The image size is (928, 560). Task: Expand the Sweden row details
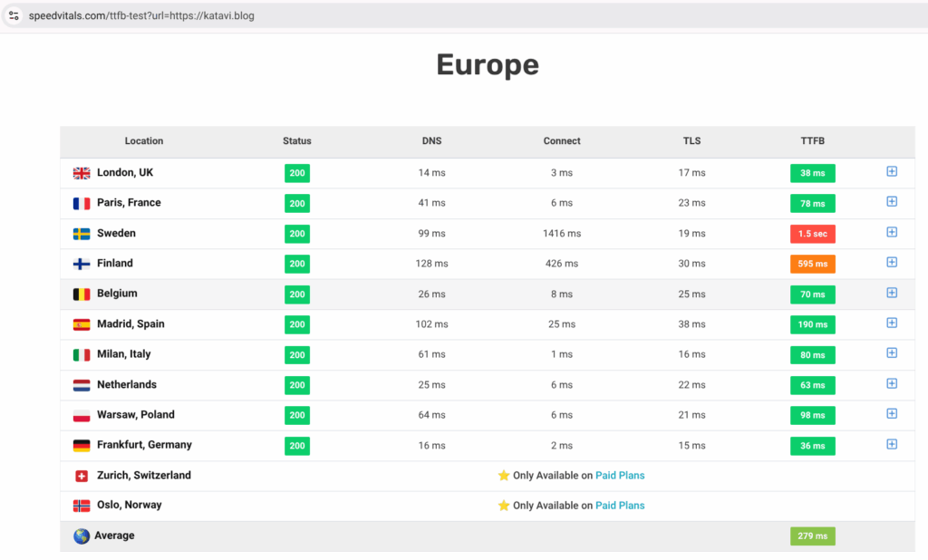pyautogui.click(x=892, y=233)
